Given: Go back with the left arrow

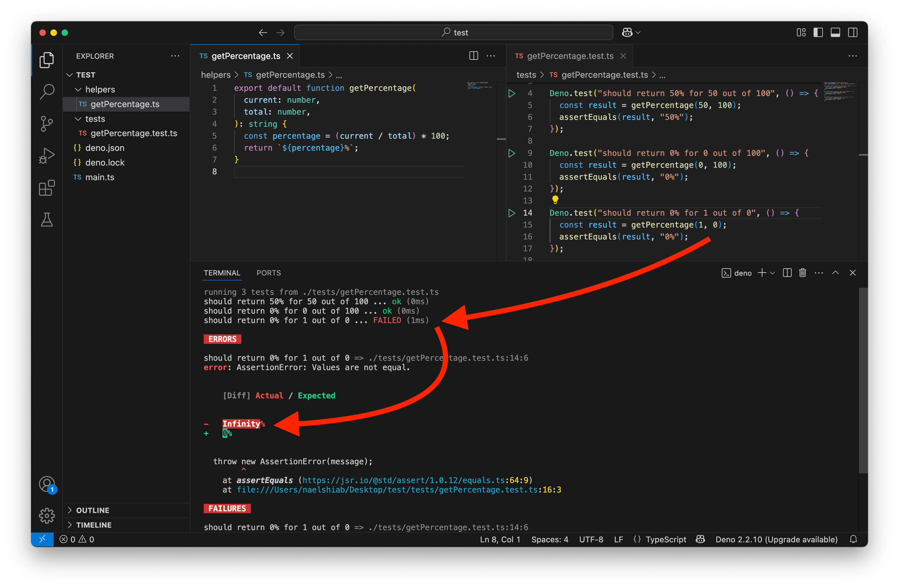Looking at the screenshot, I should click(x=262, y=32).
